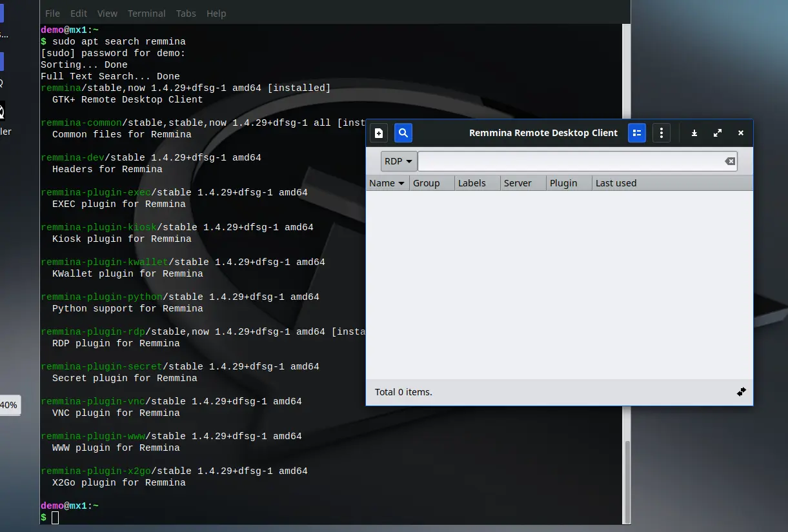
Task: Sort connections by Plugin column header
Action: point(569,183)
